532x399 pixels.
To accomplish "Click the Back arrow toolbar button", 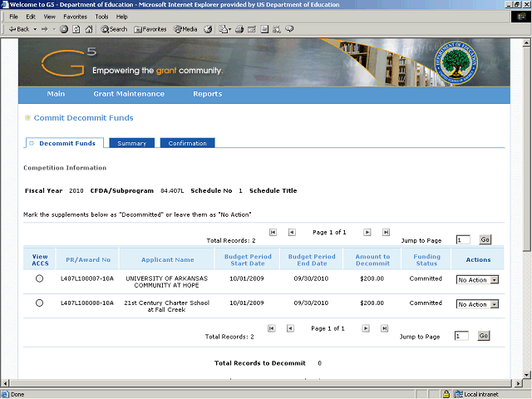I will pos(18,29).
